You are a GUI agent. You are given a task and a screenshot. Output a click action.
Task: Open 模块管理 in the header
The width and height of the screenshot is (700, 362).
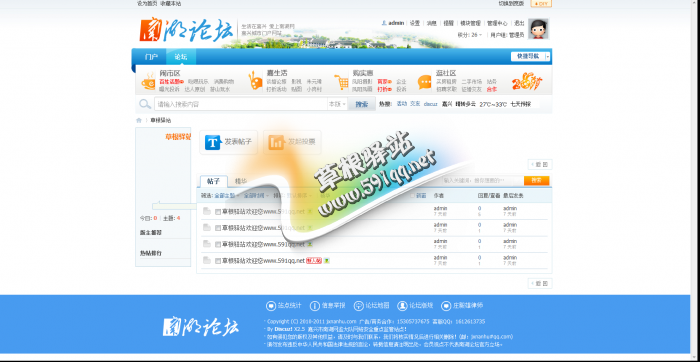(471, 23)
